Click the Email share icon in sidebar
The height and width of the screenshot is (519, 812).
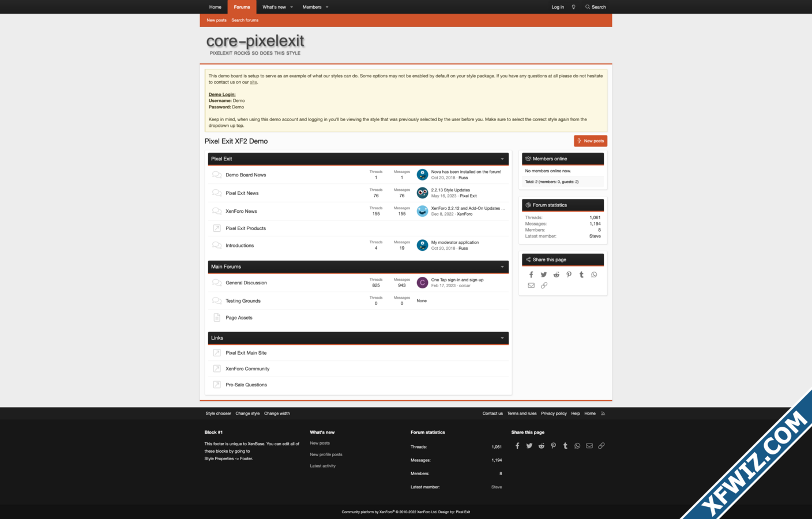531,285
